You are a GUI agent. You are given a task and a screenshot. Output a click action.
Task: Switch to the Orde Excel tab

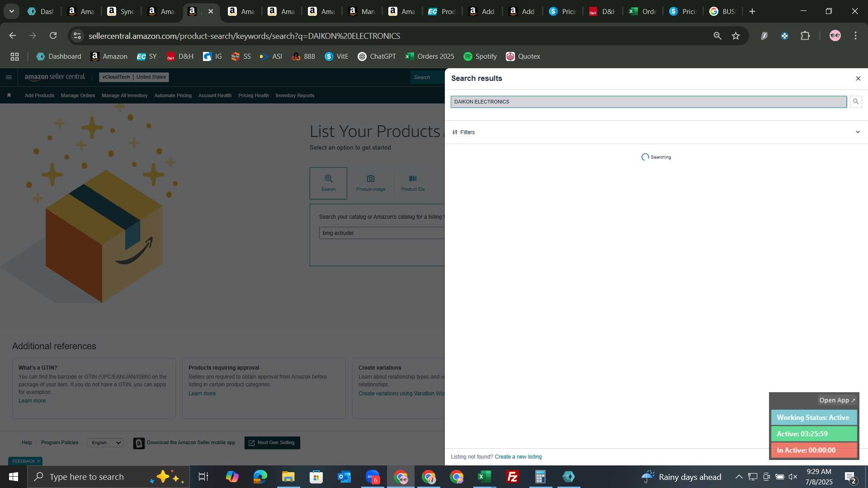642,11
